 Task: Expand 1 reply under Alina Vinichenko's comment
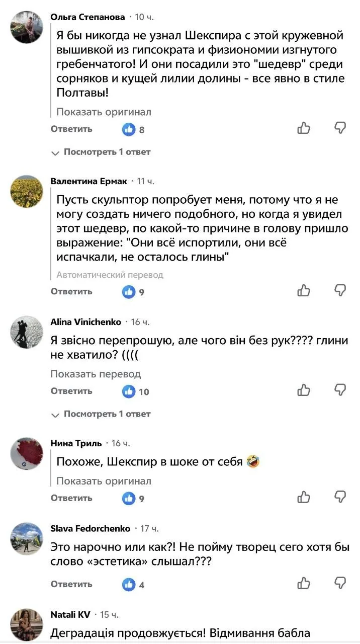point(101,414)
